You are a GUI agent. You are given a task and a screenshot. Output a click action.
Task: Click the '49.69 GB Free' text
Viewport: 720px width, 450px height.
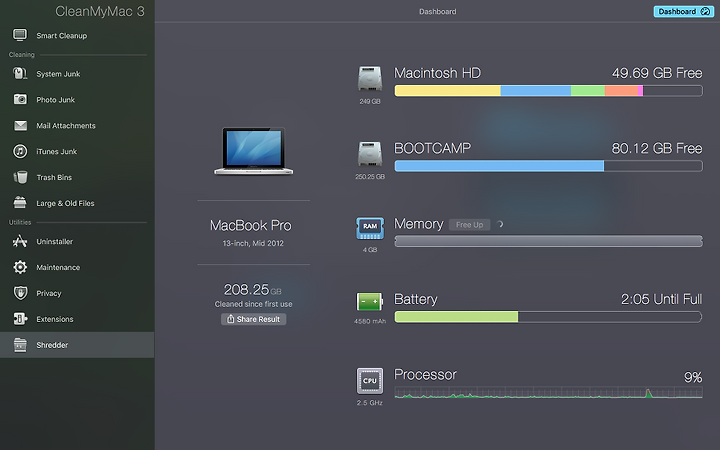point(657,73)
